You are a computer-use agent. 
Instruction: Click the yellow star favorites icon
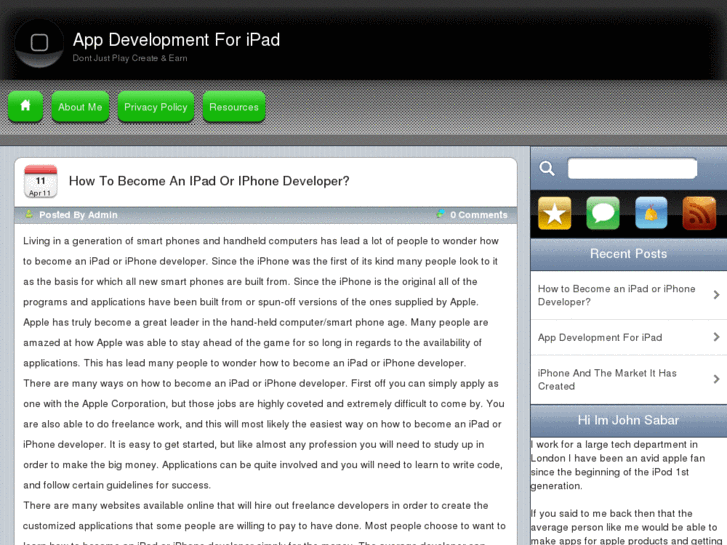click(x=555, y=213)
